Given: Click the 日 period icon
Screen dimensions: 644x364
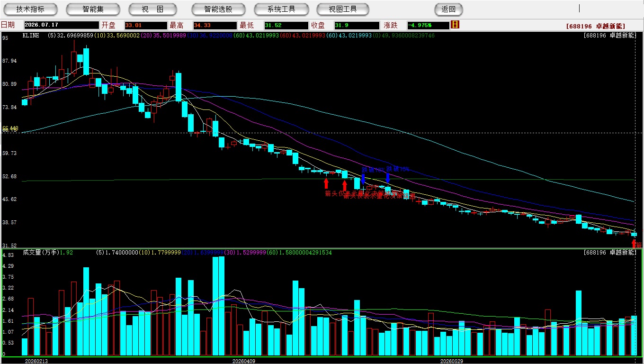Looking at the screenshot, I should click(455, 25).
